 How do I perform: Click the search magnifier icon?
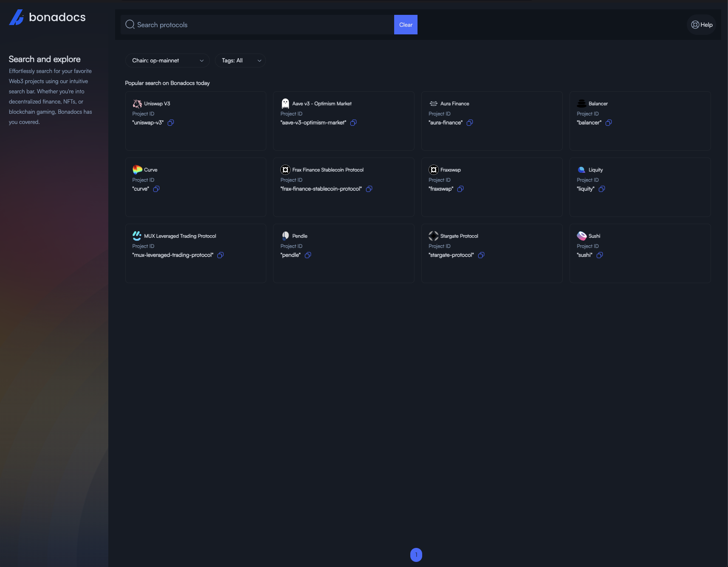(130, 25)
